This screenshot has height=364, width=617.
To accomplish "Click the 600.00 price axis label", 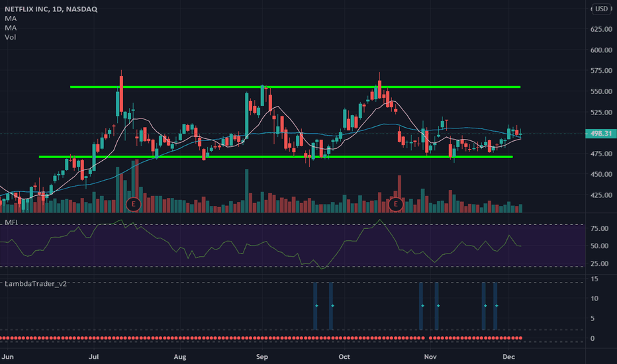I will 601,50.
